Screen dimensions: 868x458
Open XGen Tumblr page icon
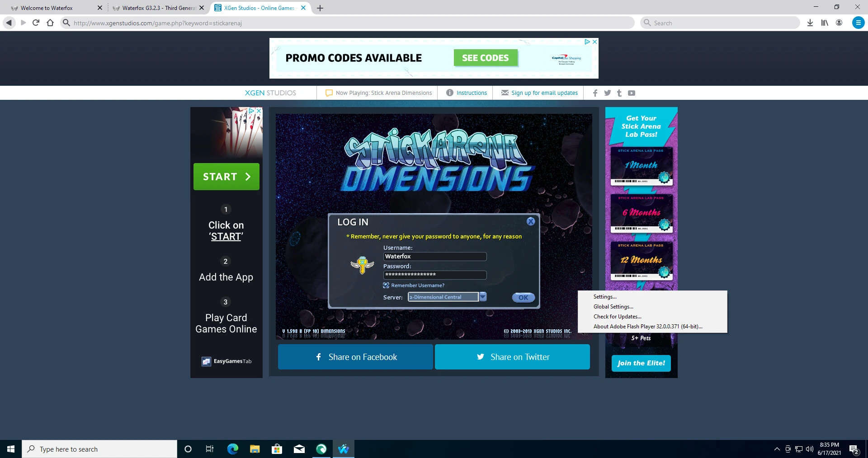[619, 93]
